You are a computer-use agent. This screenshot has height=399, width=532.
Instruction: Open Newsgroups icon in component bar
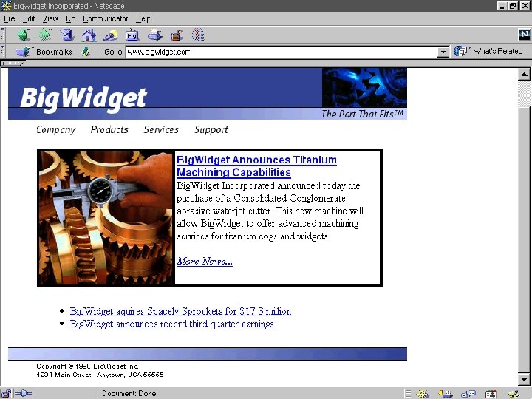click(468, 394)
